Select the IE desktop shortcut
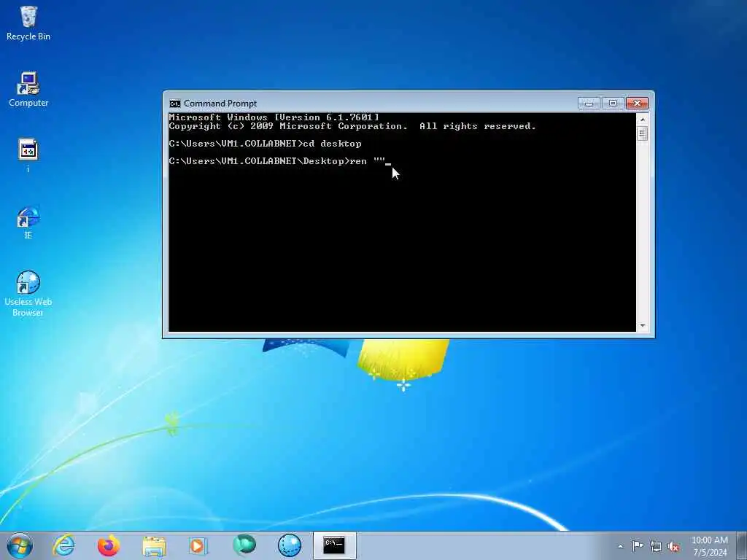747x560 pixels. pyautogui.click(x=28, y=223)
